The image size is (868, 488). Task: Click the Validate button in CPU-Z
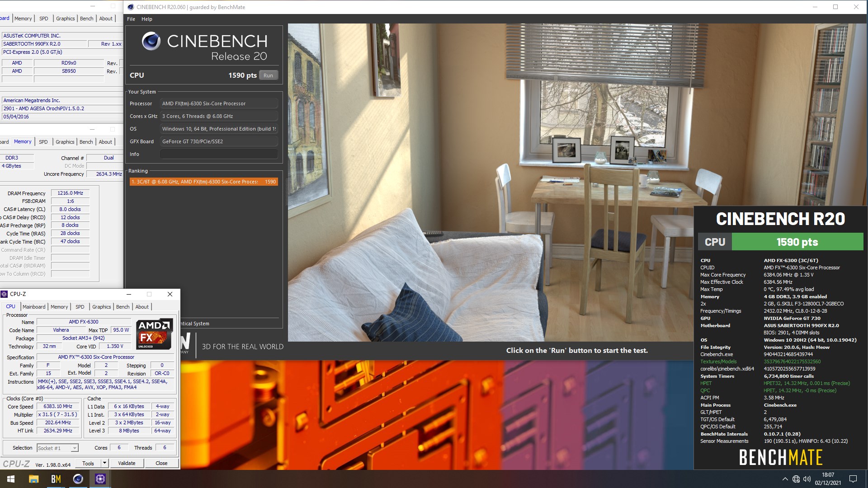coord(127,463)
